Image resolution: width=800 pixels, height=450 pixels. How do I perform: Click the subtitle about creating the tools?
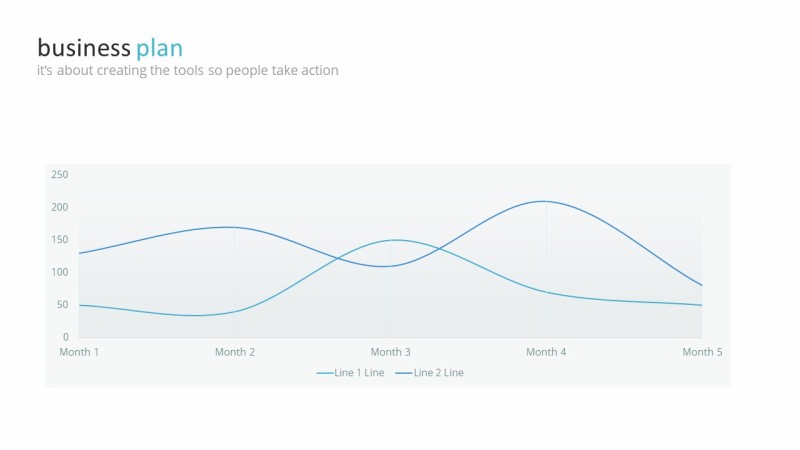[187, 71]
